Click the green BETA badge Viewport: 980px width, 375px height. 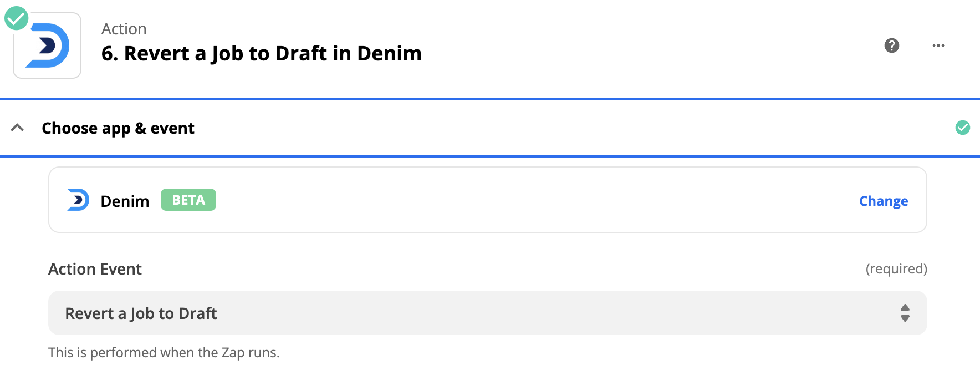coord(188,200)
